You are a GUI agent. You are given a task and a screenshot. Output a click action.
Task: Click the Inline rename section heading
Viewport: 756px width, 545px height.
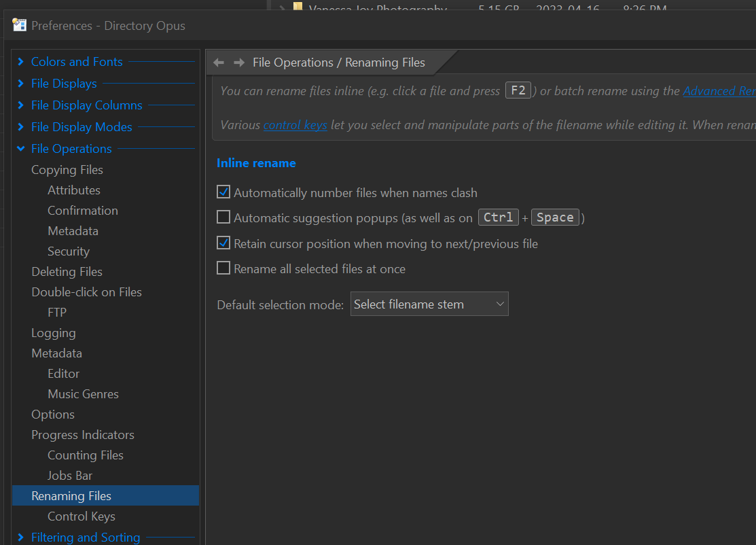[x=256, y=163]
